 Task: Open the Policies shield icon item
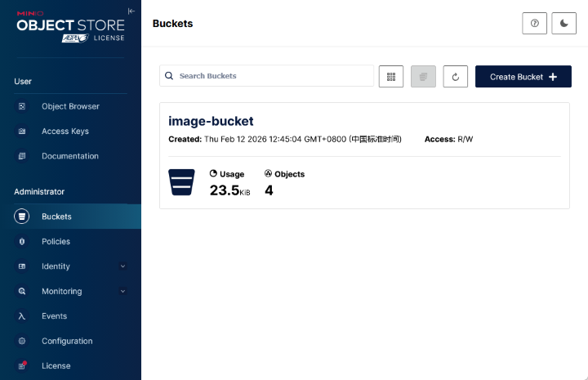coord(22,242)
